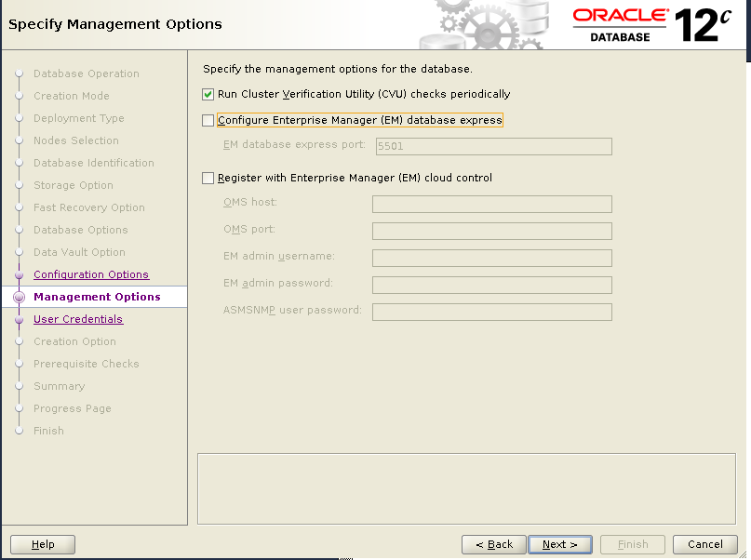Click the OMS host input field
This screenshot has width=751, height=560.
tap(491, 204)
